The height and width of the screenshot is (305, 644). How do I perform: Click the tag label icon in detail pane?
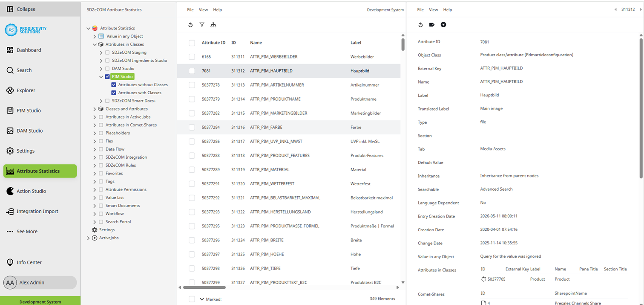(x=432, y=25)
